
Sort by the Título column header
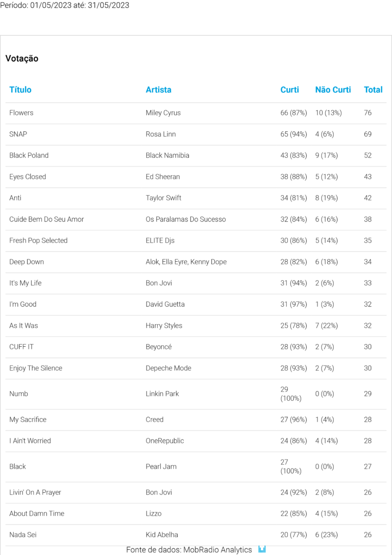(20, 90)
